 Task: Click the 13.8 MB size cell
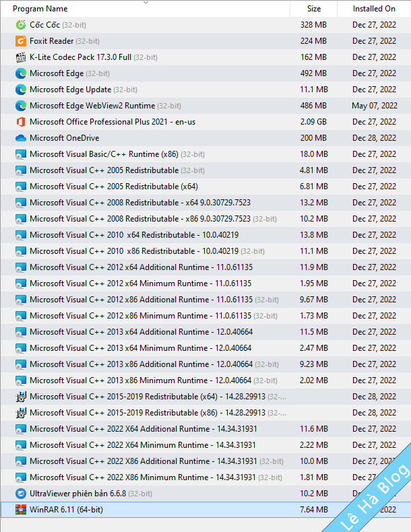tap(313, 235)
